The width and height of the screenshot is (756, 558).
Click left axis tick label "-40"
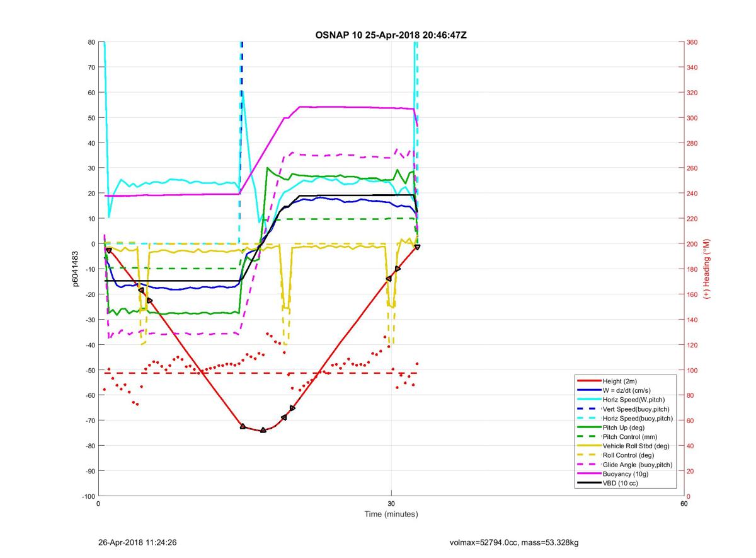(x=89, y=345)
